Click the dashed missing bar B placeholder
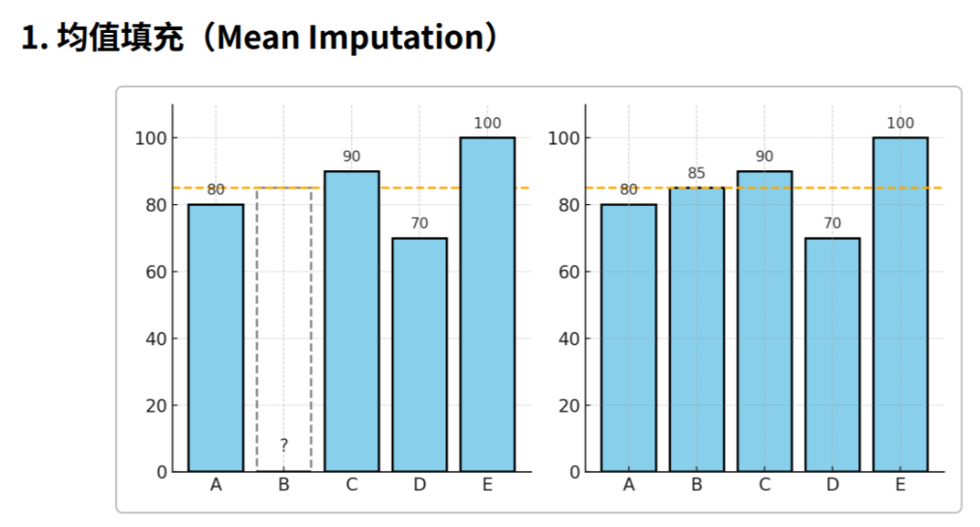 [284, 330]
